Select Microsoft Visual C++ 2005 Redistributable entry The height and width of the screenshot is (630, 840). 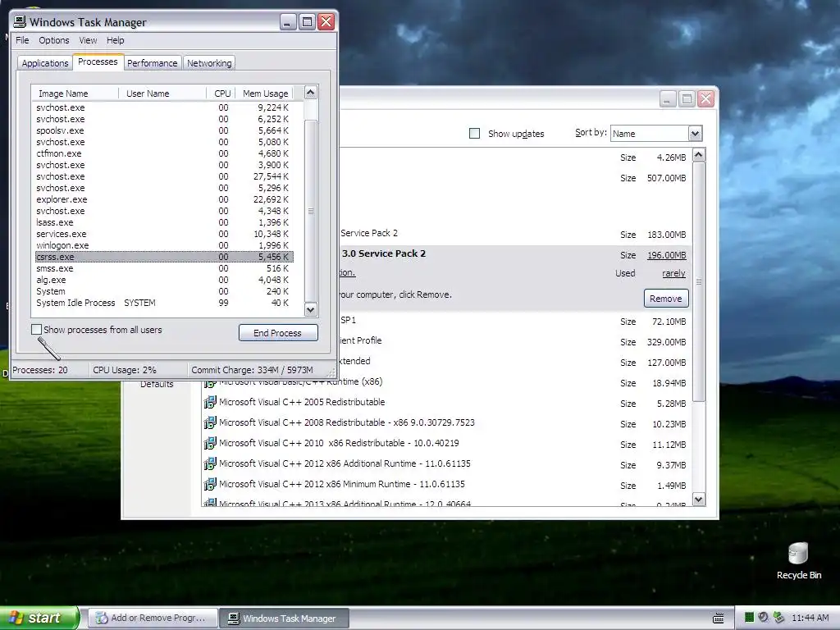point(447,403)
